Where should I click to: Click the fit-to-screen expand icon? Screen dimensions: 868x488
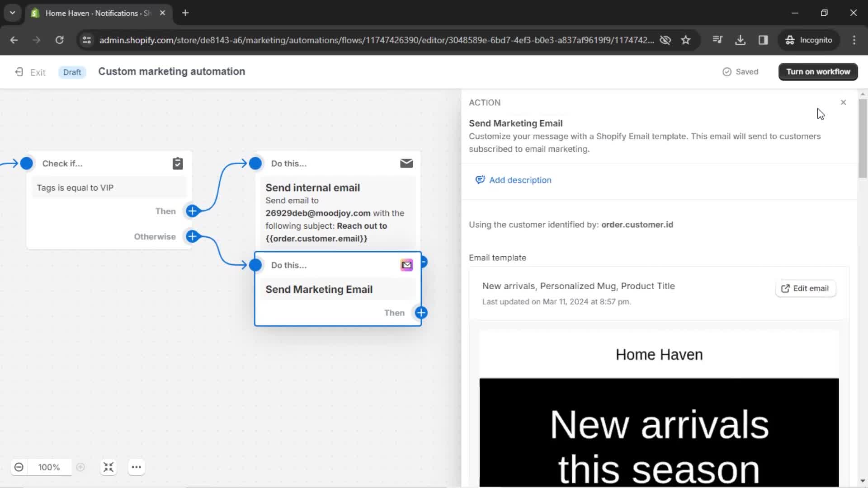click(x=108, y=467)
